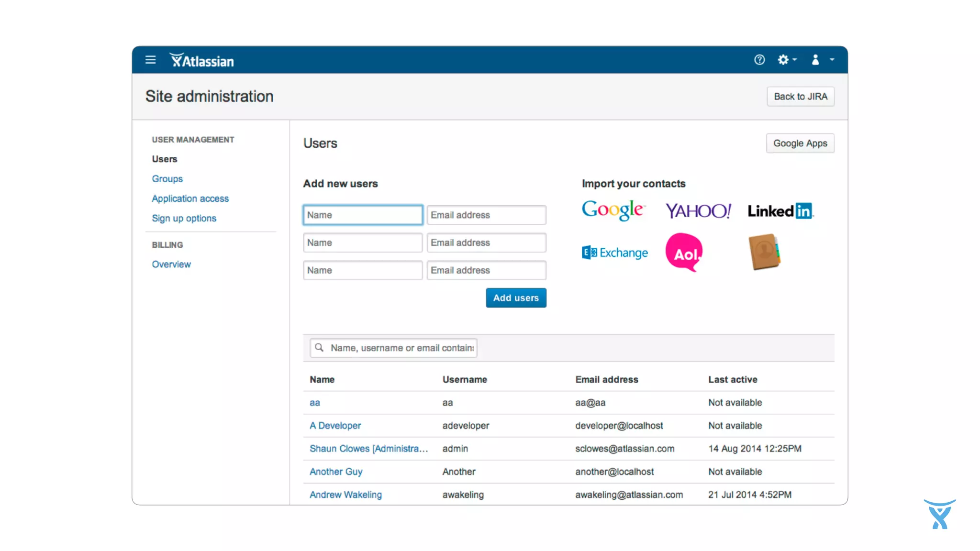Open the hamburger menu icon
Screen dimensions: 980x551
[150, 60]
